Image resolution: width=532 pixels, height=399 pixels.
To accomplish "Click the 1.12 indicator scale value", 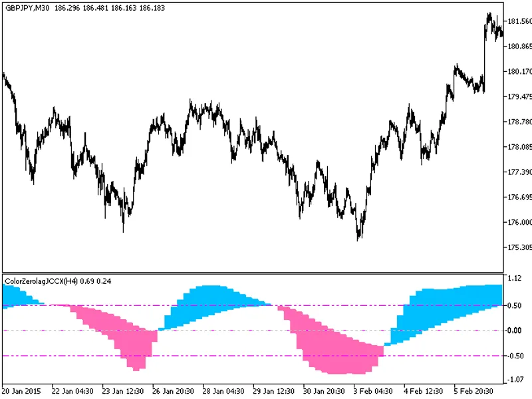I will [514, 278].
